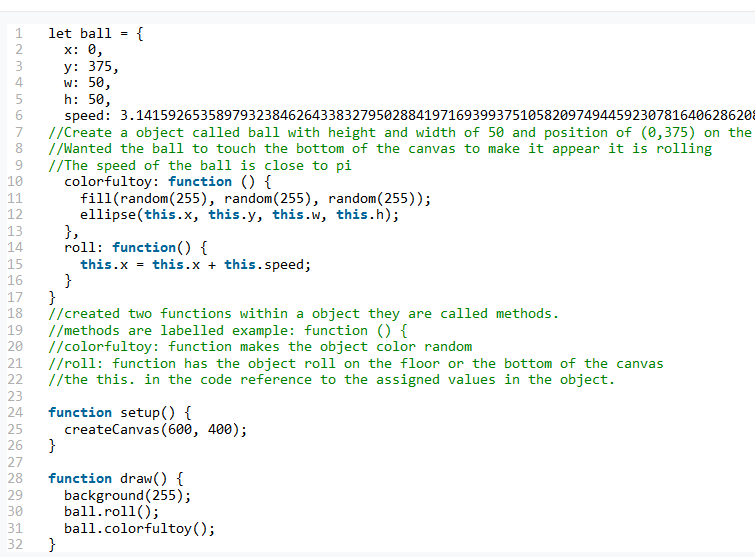Click the "roll:" method definition on line 14
Screen dimensions: 755x557
tap(84, 248)
